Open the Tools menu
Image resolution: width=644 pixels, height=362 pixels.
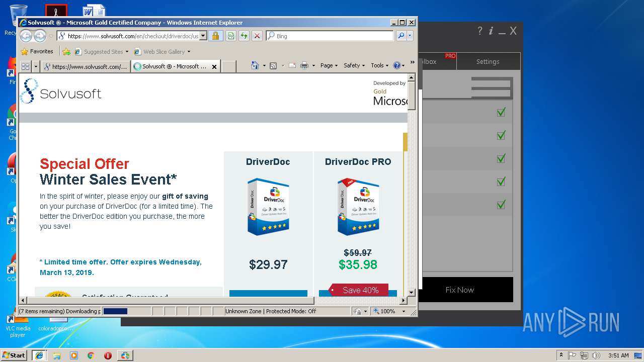click(379, 65)
